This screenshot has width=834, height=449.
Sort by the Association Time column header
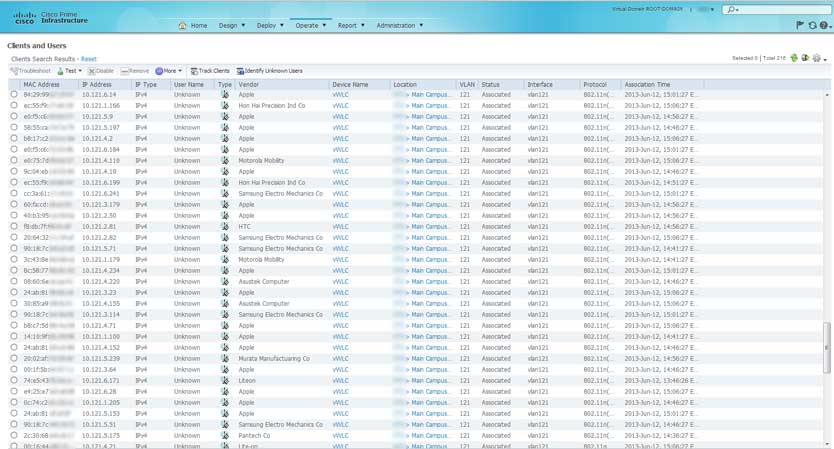coord(647,85)
